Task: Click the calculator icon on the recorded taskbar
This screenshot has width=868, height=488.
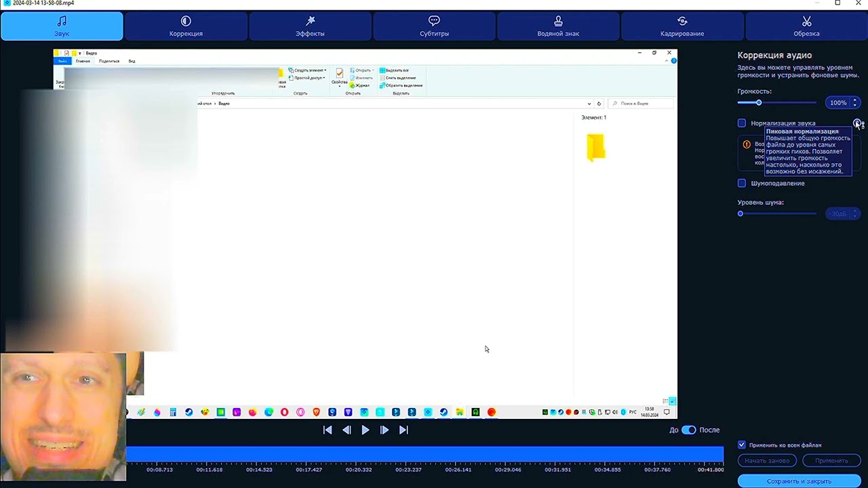Action: coord(173,412)
